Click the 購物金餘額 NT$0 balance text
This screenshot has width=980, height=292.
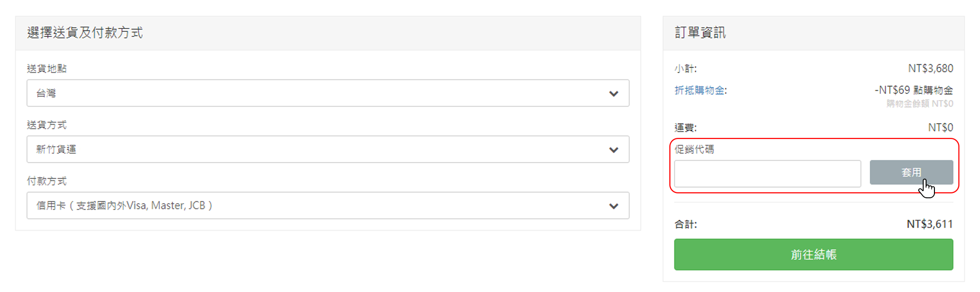[920, 104]
